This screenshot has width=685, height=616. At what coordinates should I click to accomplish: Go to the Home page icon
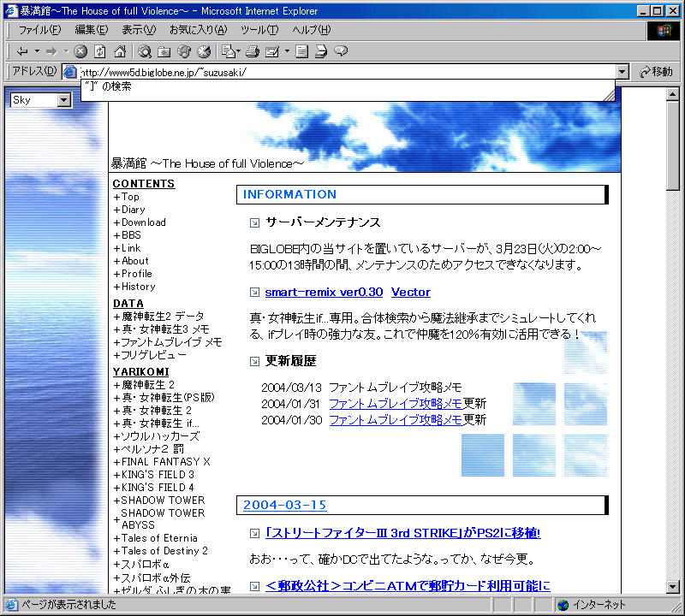(120, 51)
